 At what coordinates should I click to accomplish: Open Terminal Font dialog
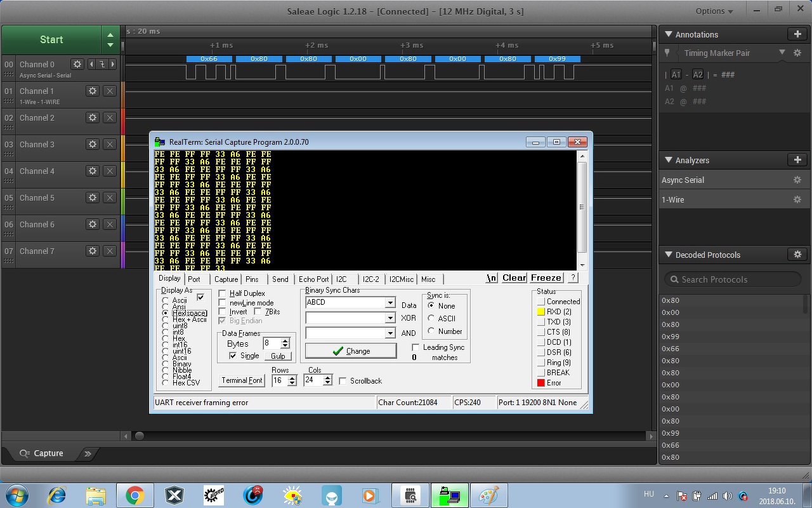(x=242, y=380)
